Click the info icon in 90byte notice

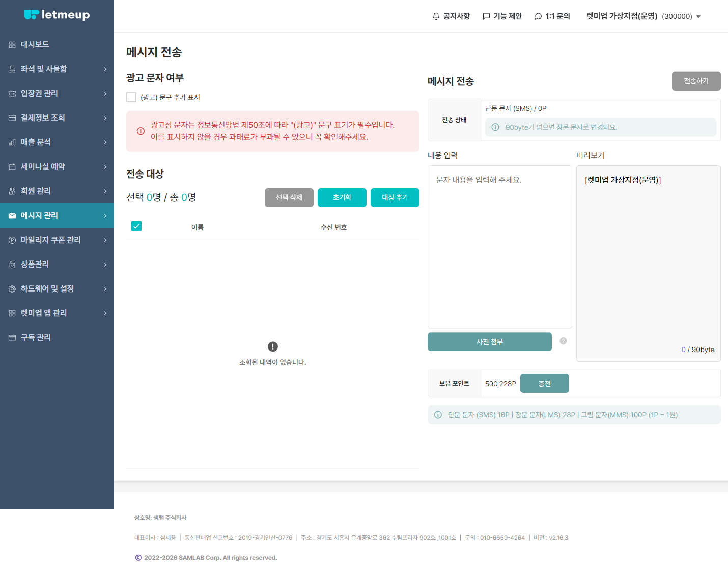495,127
